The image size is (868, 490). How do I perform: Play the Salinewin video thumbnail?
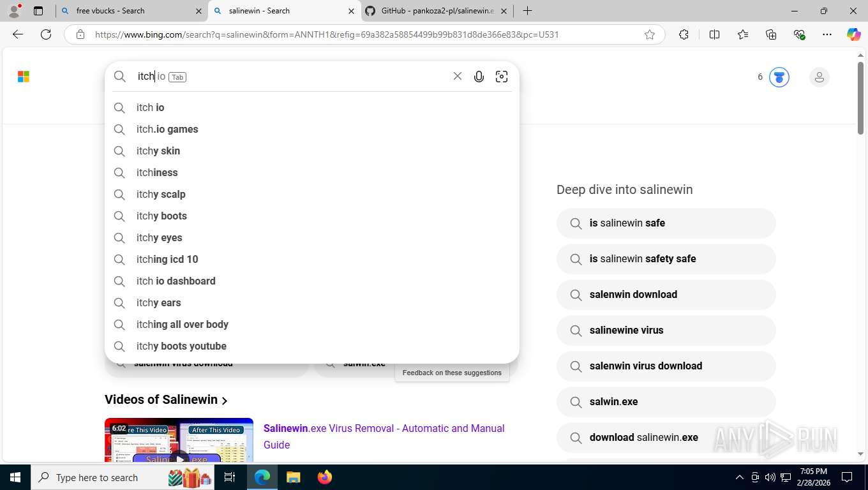tap(179, 440)
